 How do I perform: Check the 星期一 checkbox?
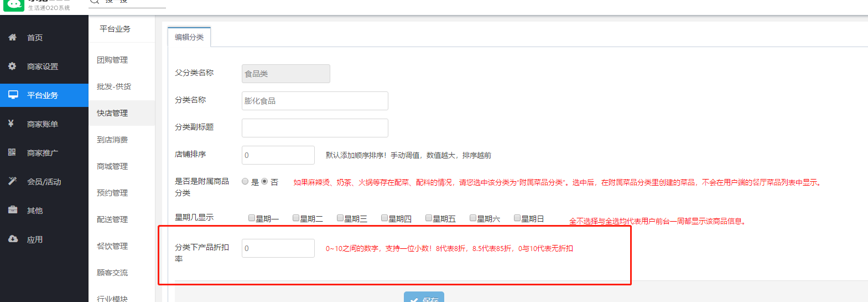[x=252, y=218]
